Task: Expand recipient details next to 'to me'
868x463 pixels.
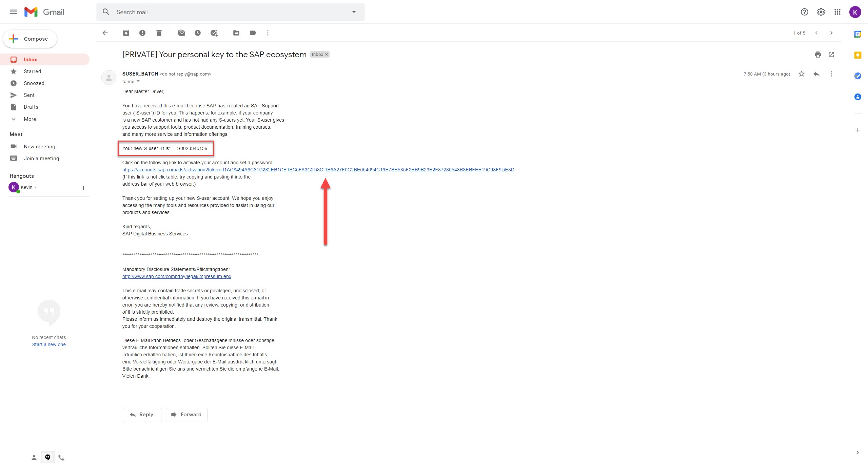Action: [x=138, y=81]
